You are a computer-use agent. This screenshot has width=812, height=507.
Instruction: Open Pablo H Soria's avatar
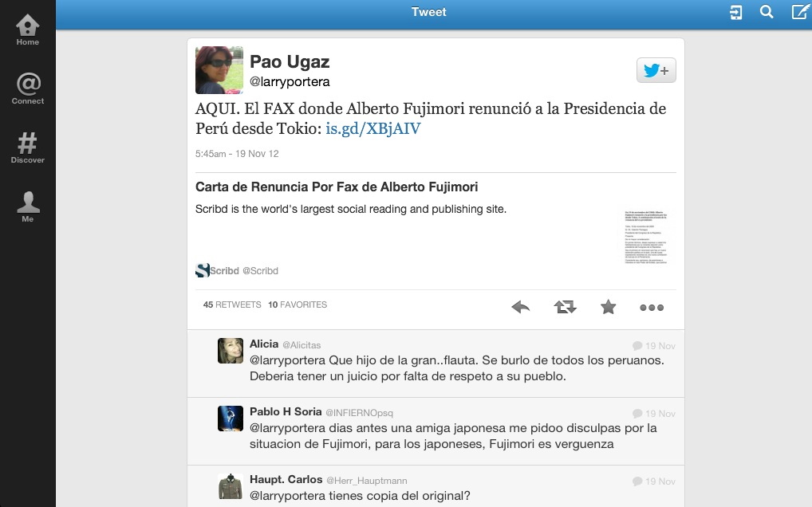[231, 419]
